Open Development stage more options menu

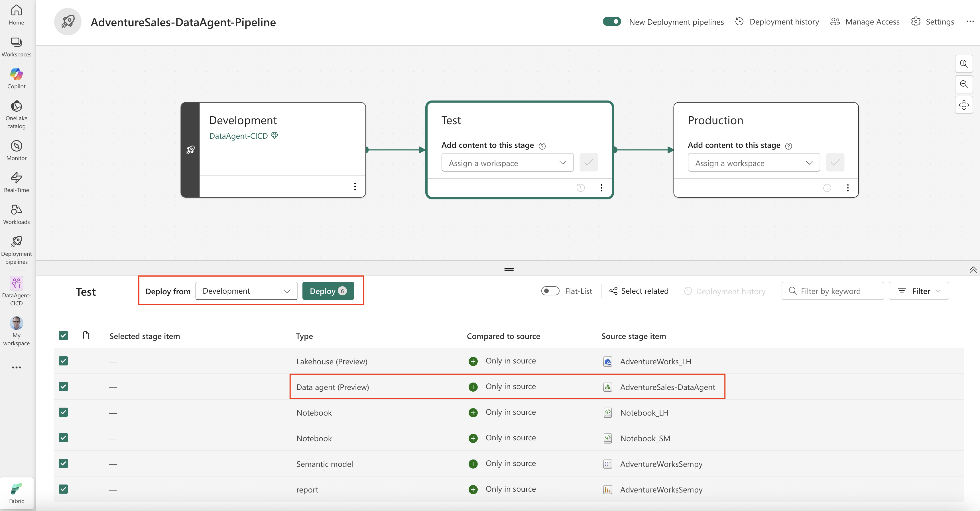(x=355, y=186)
